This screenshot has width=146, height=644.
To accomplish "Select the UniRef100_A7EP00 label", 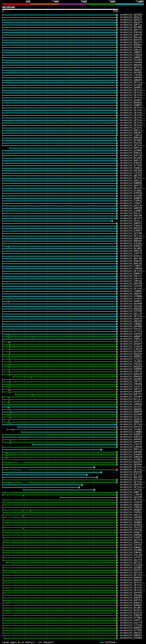I will tap(131, 372).
